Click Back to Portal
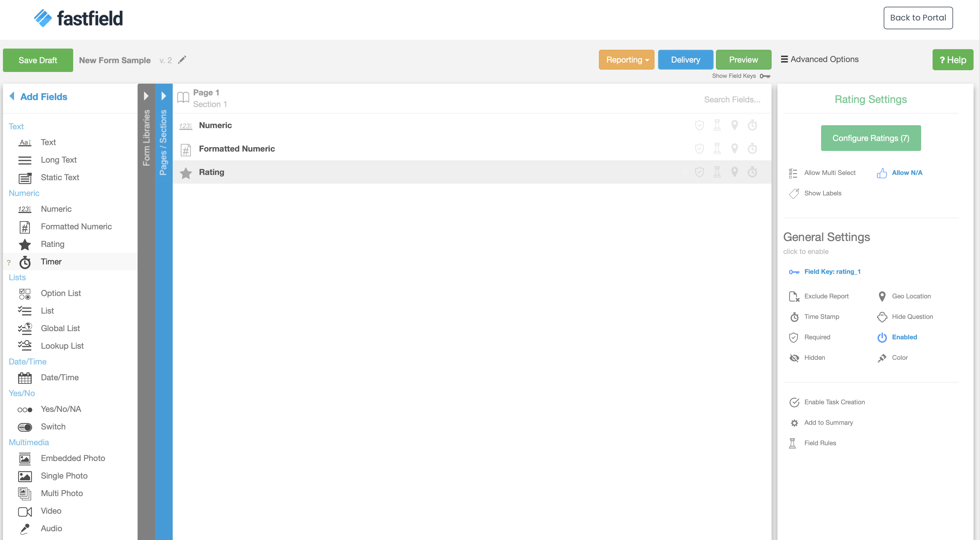This screenshot has height=540, width=980. (918, 18)
